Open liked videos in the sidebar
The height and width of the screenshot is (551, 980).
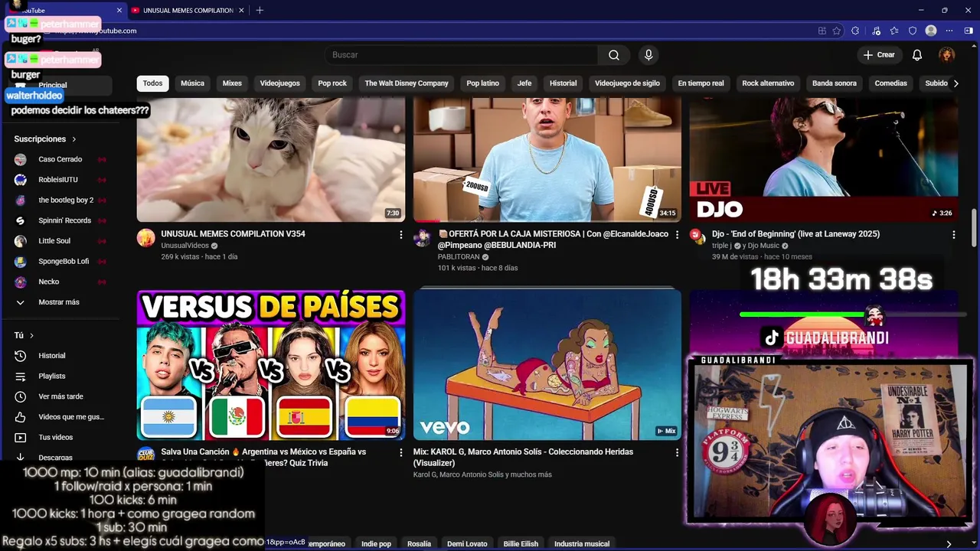(70, 417)
